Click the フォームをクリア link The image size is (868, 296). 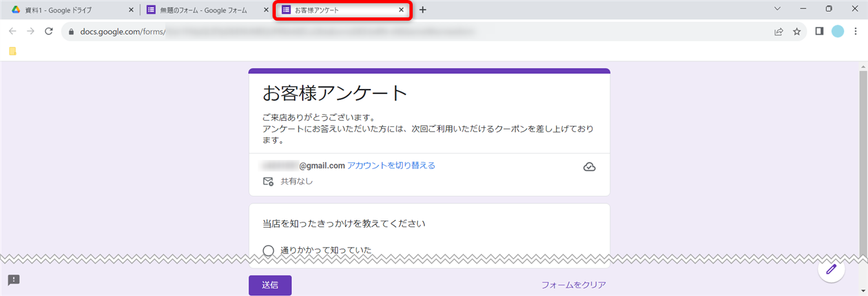[573, 285]
